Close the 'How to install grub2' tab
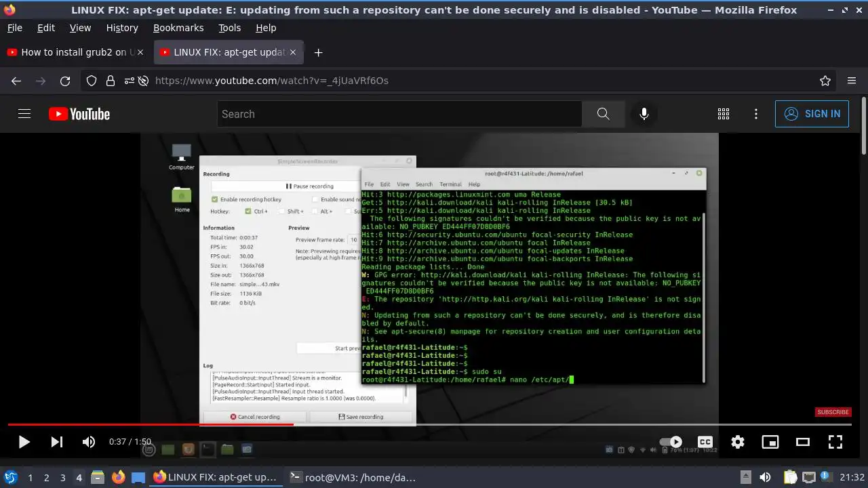868x488 pixels. click(140, 52)
